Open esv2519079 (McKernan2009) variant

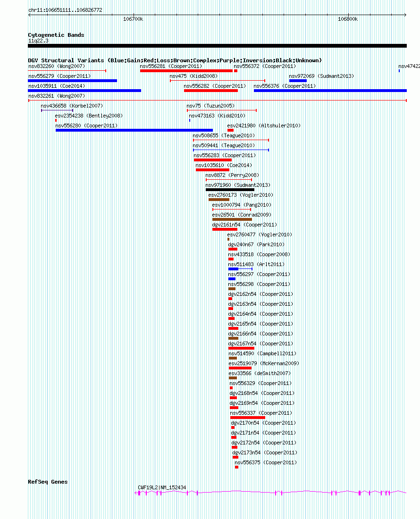coord(240,368)
